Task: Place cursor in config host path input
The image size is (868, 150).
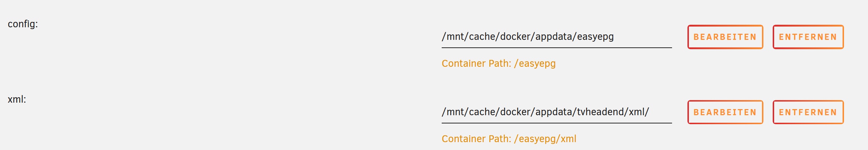Action: pos(557,37)
